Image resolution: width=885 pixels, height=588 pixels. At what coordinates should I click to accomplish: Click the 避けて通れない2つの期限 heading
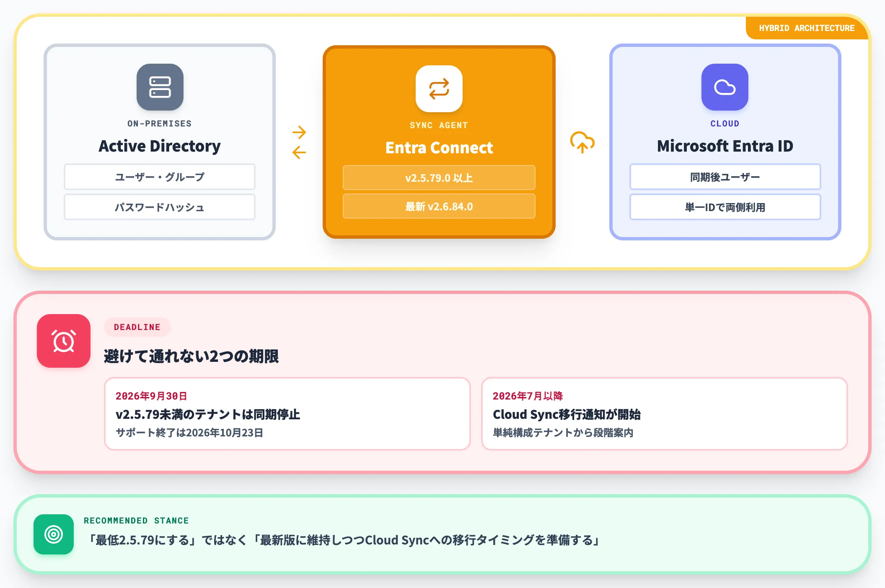[x=191, y=356]
